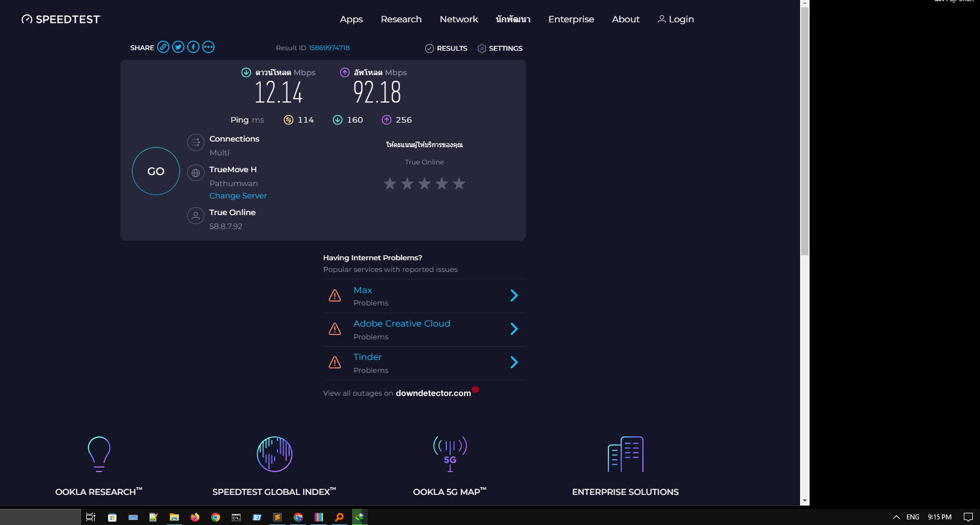Click Login in header
This screenshot has height=525, width=980.
pyautogui.click(x=676, y=20)
